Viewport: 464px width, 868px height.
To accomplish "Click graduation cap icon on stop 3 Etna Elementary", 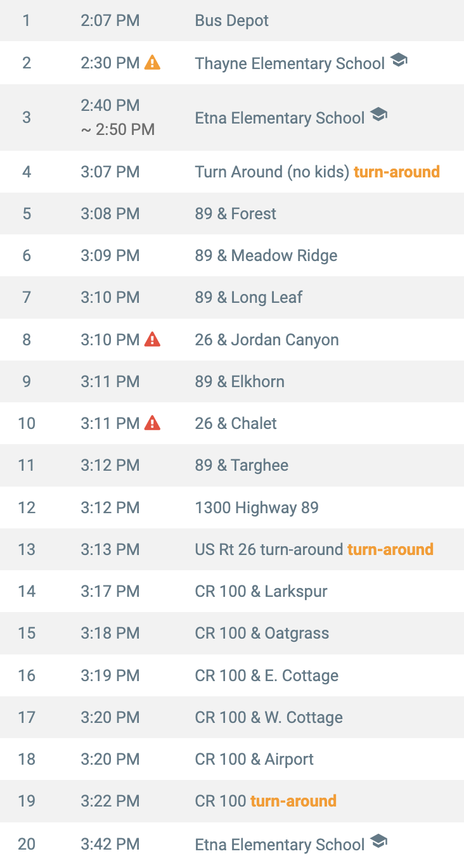I will [378, 115].
